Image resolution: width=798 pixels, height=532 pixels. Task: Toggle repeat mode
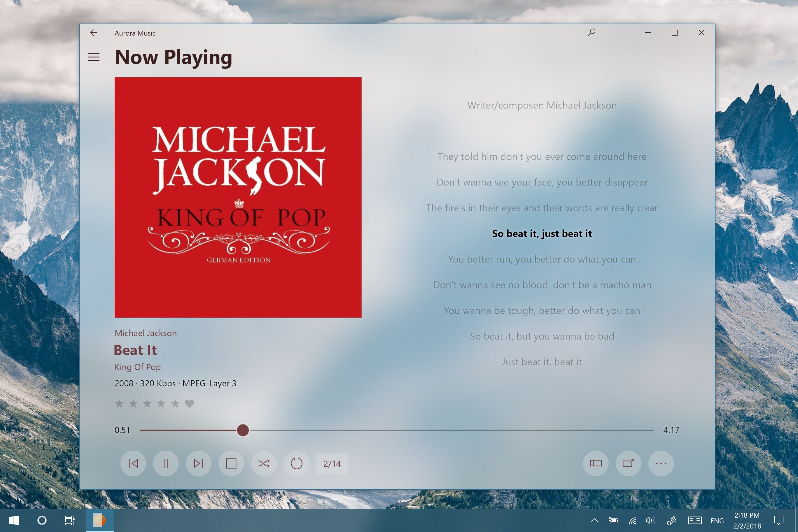click(x=296, y=463)
